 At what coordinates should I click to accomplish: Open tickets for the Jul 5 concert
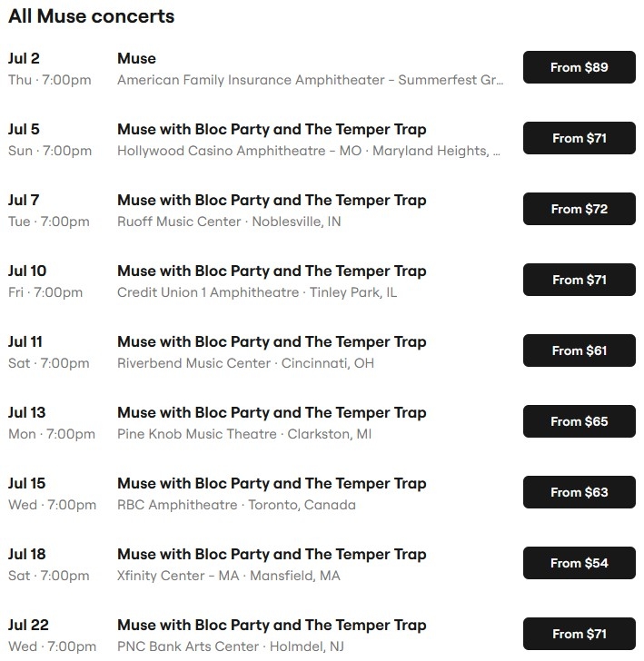(x=579, y=138)
